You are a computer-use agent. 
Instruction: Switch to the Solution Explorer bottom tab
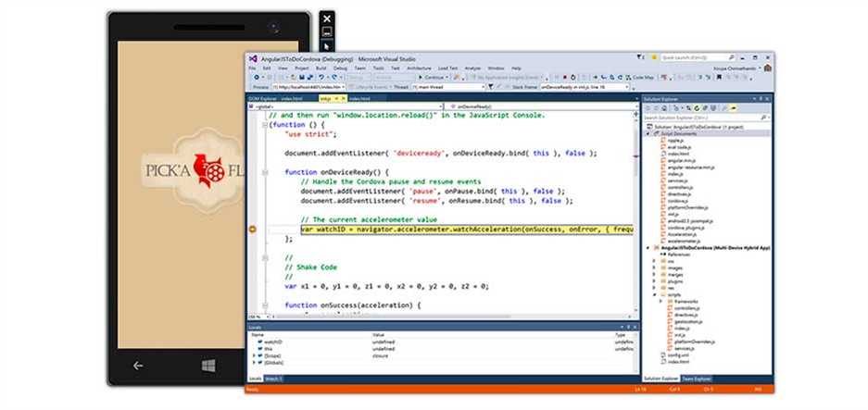click(x=661, y=379)
